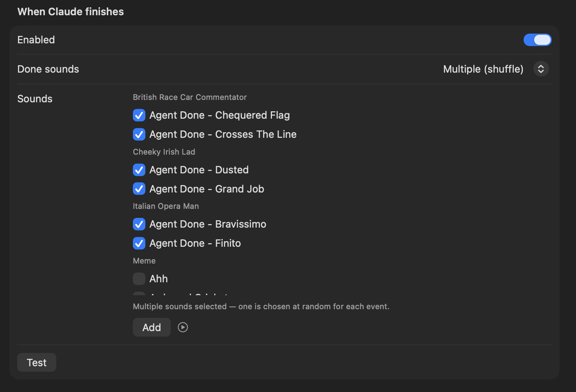Uncheck Agent Done - Crosses The Line
576x392 pixels.
[139, 134]
